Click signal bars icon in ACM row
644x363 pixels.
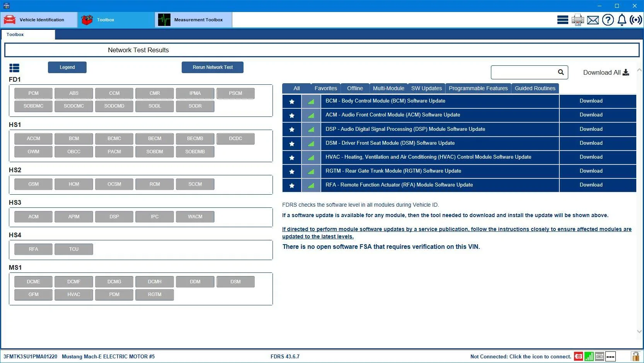pos(311,115)
